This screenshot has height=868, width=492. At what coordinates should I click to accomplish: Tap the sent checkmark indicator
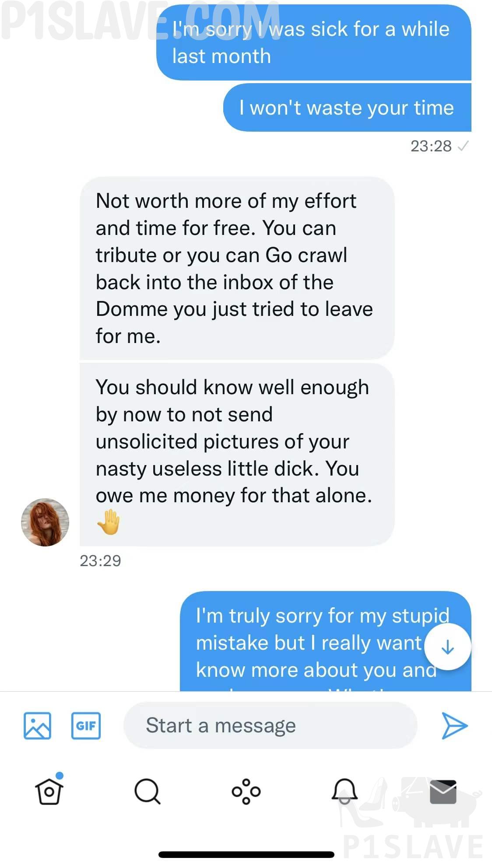click(463, 146)
